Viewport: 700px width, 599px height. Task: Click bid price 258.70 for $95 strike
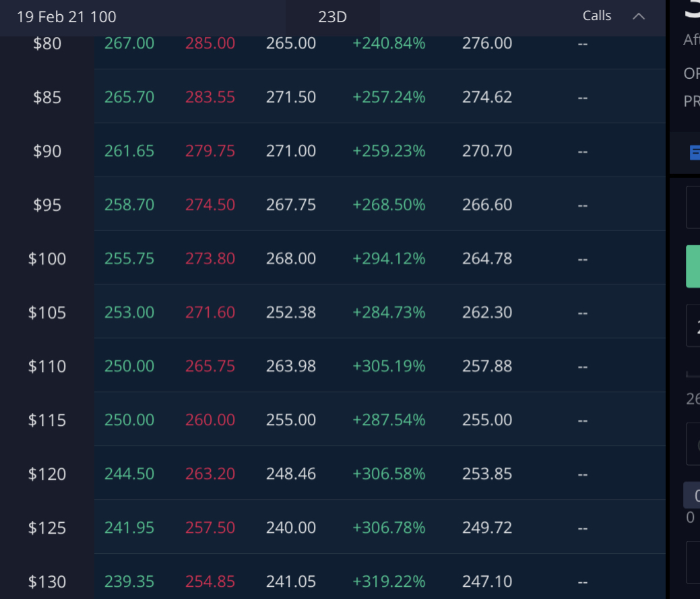point(129,205)
